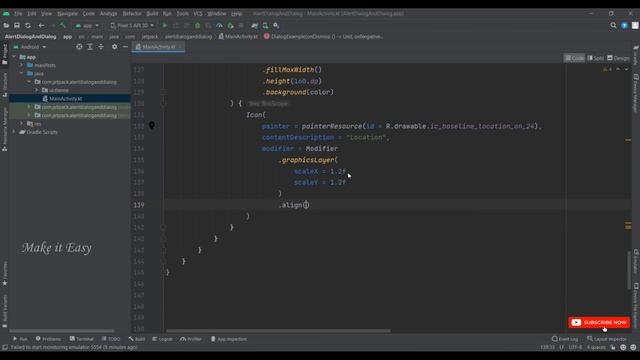
Task: Click the Collapse All icon in Project panel
Action: click(x=101, y=47)
